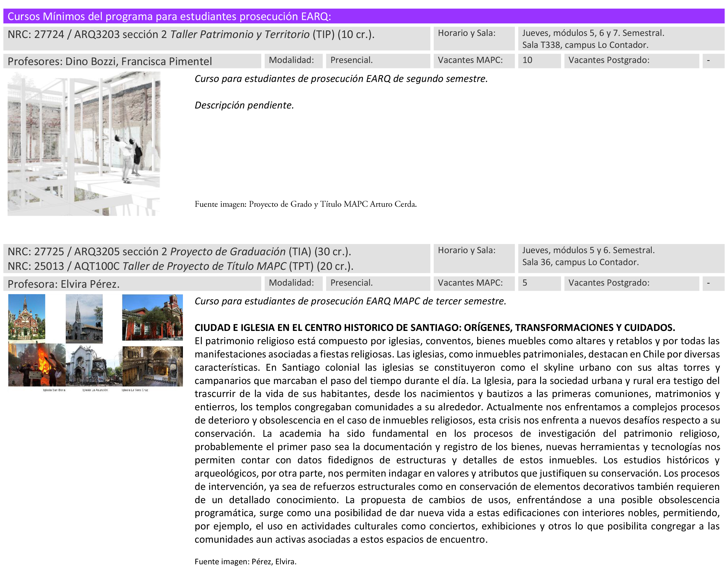Click the white scaffold project rendering image
The height and width of the screenshot is (570, 728).
pos(84,144)
